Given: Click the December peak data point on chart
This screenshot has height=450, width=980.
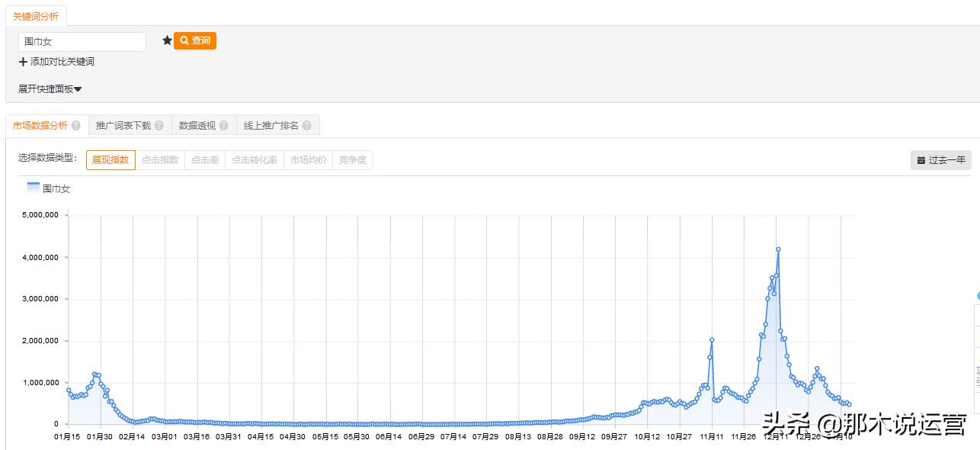Looking at the screenshot, I should click(x=778, y=249).
